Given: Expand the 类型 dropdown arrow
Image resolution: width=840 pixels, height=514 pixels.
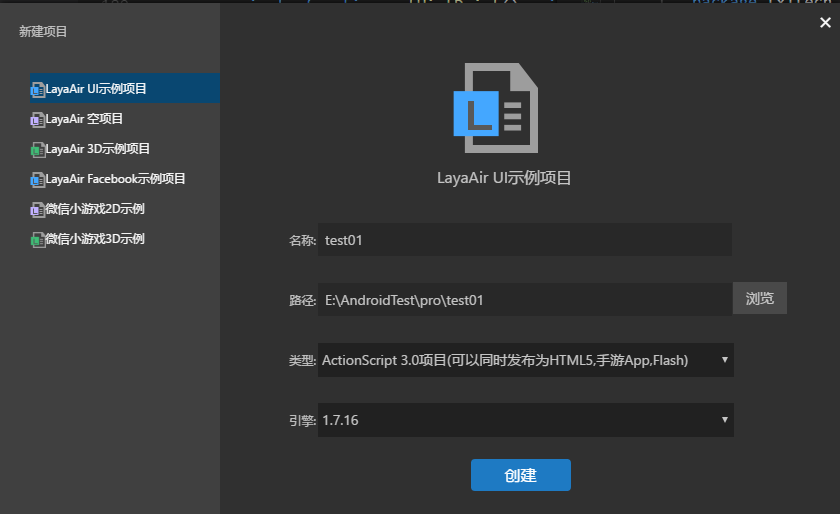Looking at the screenshot, I should pyautogui.click(x=724, y=360).
